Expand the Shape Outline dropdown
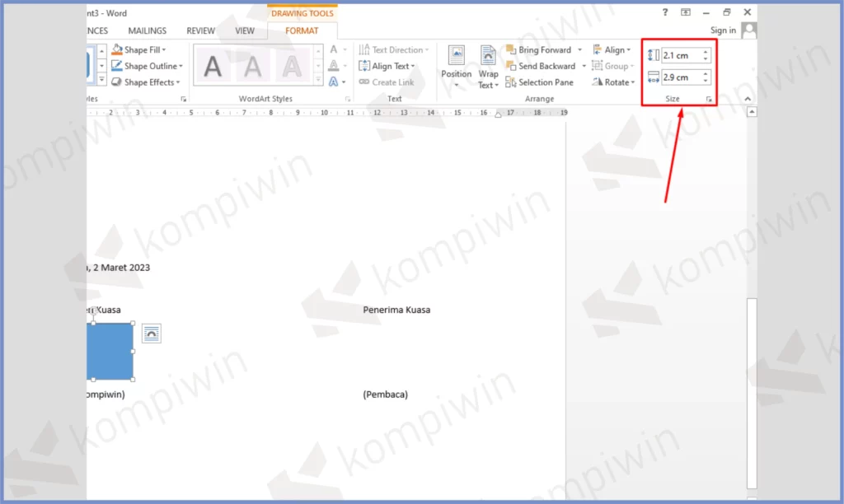The width and height of the screenshot is (844, 504). 181,66
